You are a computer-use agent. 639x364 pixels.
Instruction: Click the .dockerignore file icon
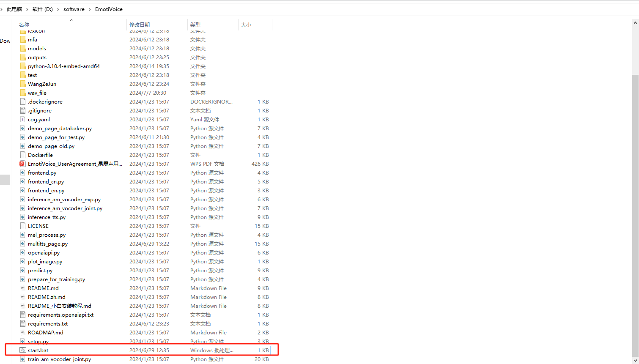point(23,102)
